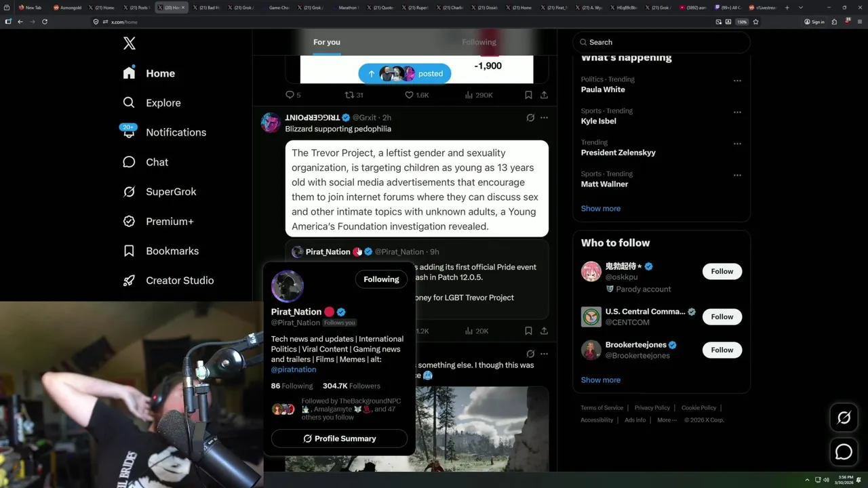This screenshot has height=488, width=868.
Task: Like the post with 1.6K likes
Action: tap(416, 95)
